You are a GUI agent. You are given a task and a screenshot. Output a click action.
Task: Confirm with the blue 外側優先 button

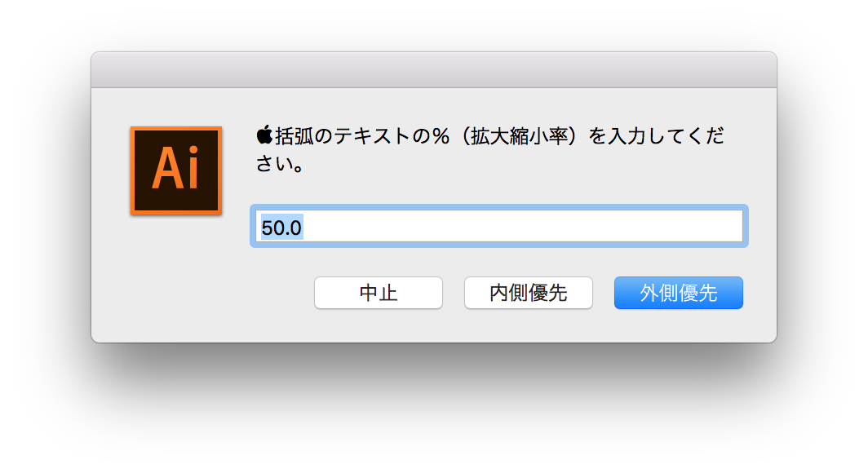678,293
